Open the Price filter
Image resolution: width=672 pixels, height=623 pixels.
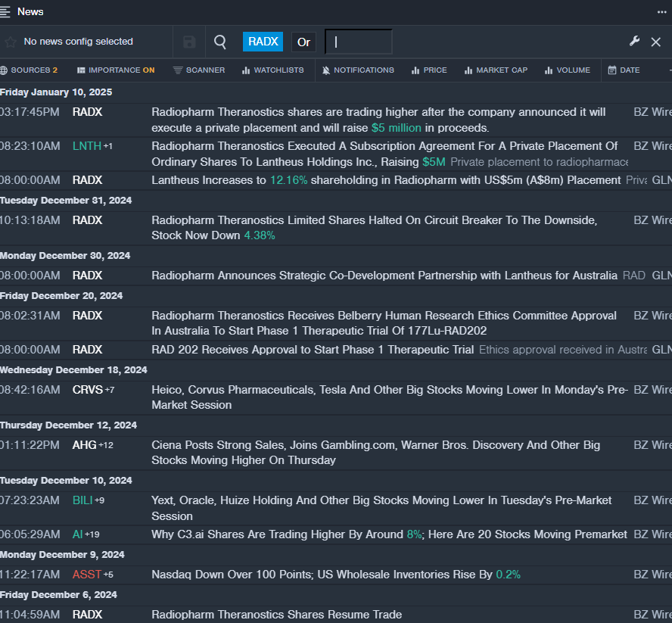pos(429,70)
